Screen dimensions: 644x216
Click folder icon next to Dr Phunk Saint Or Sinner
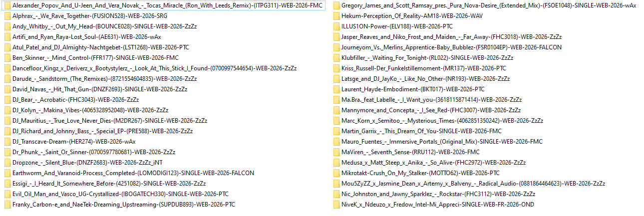coord(7,152)
